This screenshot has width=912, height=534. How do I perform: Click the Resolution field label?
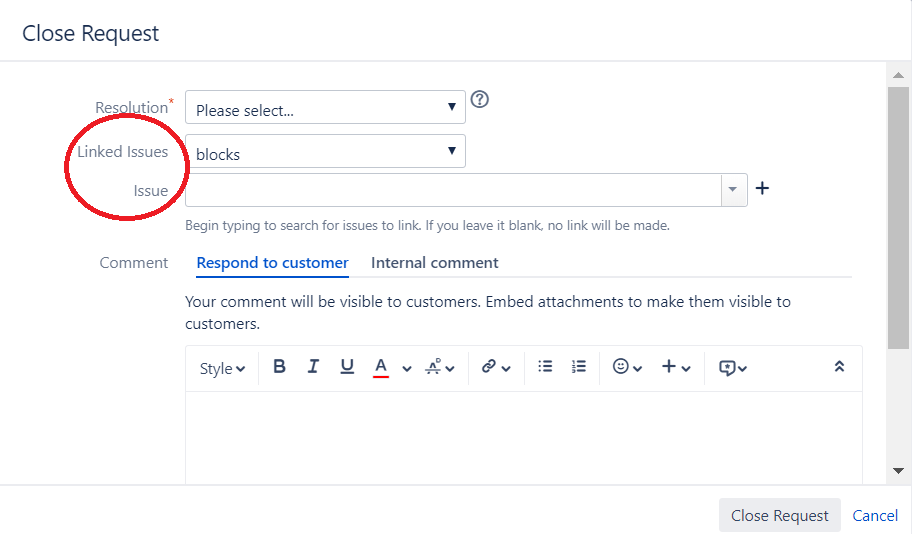click(131, 108)
